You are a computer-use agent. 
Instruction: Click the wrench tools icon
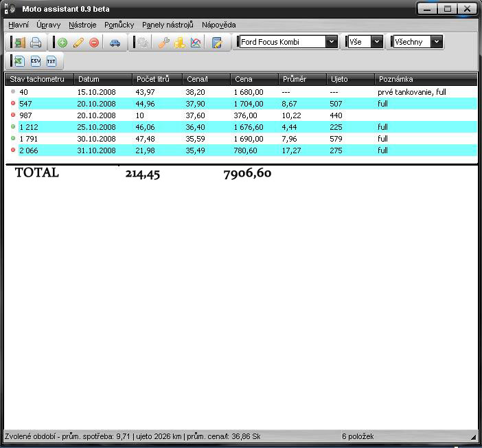[x=163, y=43]
